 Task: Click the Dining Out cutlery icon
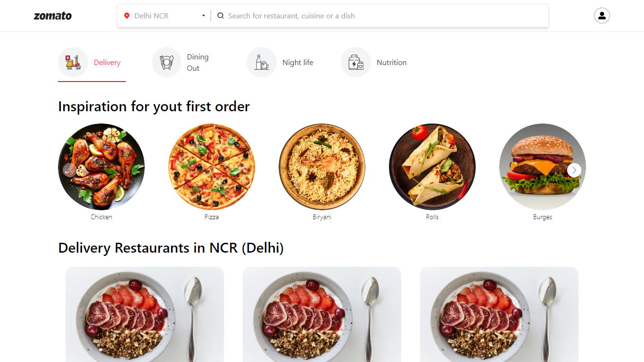(x=166, y=62)
